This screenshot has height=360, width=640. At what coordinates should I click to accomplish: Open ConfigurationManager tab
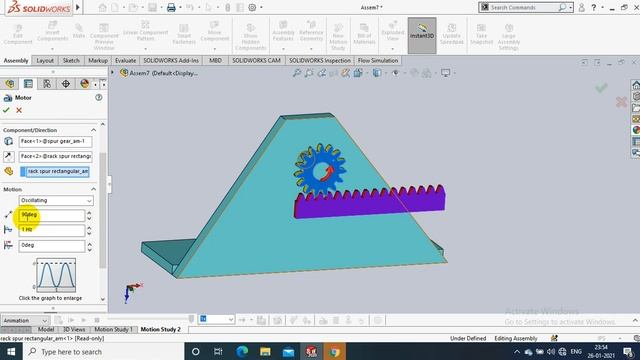click(x=47, y=84)
